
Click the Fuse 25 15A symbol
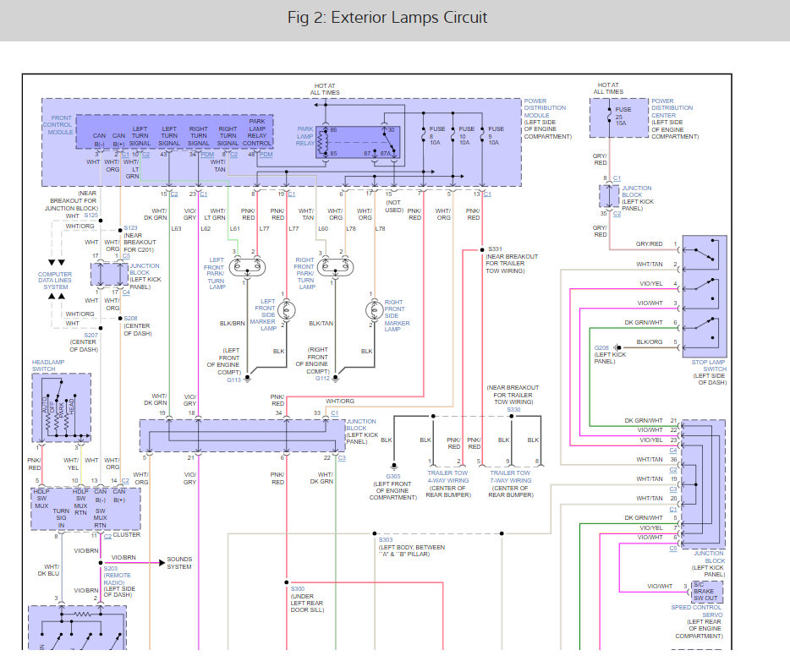click(609, 116)
